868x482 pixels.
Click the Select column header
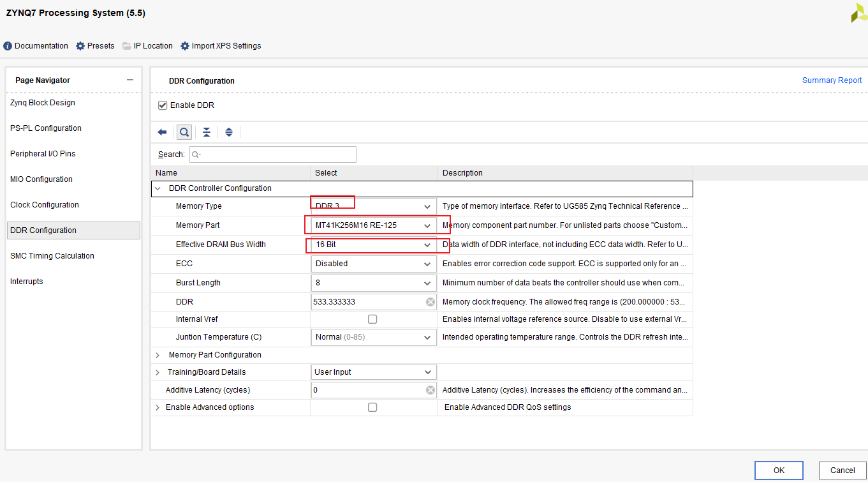pyautogui.click(x=374, y=173)
